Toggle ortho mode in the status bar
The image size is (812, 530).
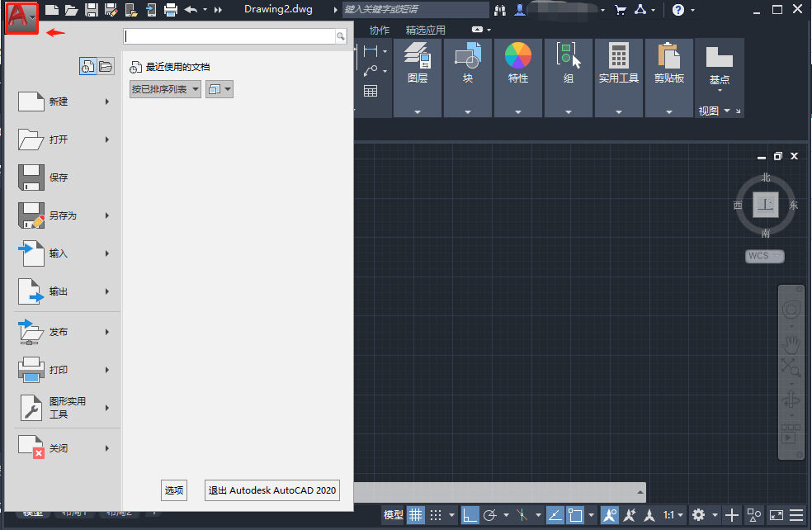470,515
